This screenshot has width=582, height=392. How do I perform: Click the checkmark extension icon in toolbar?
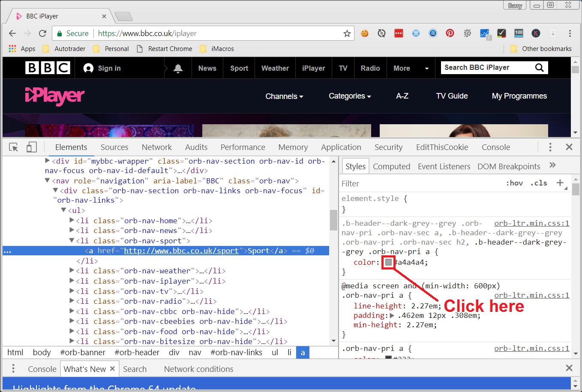tap(501, 33)
